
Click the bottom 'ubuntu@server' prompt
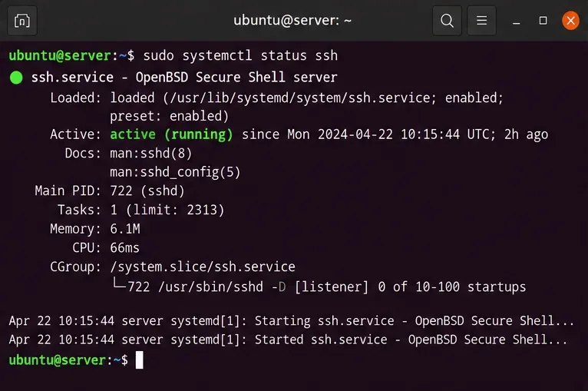58,360
